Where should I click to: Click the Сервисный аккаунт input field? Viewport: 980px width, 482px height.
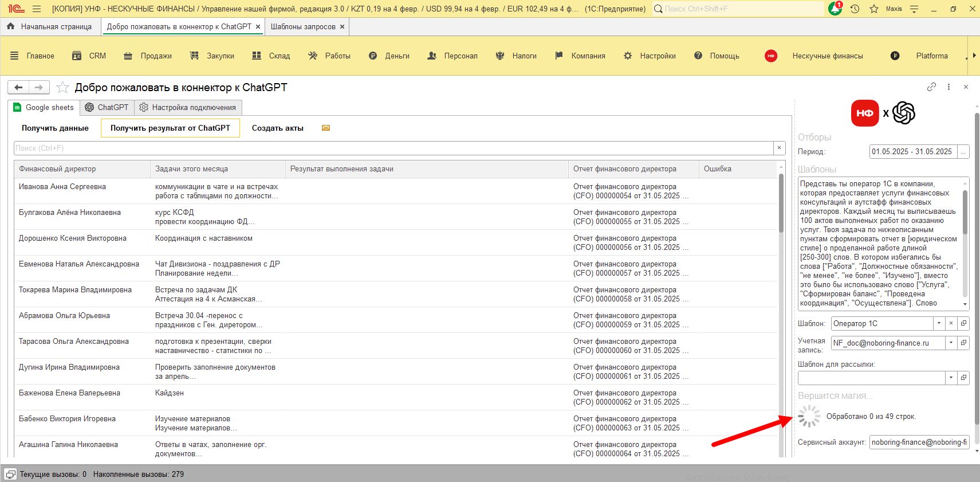coord(918,442)
